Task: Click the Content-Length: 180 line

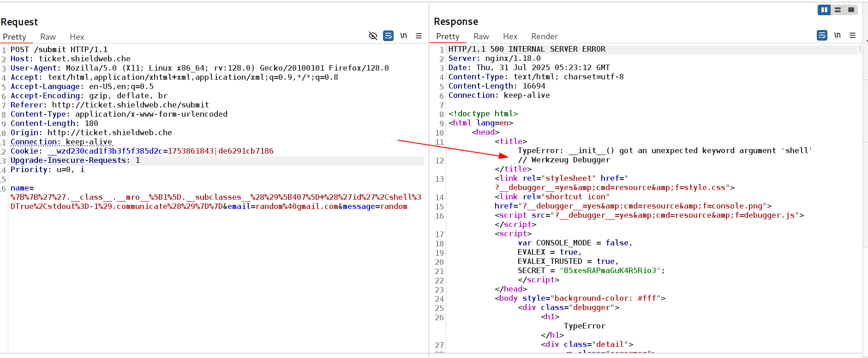Action: coord(54,124)
